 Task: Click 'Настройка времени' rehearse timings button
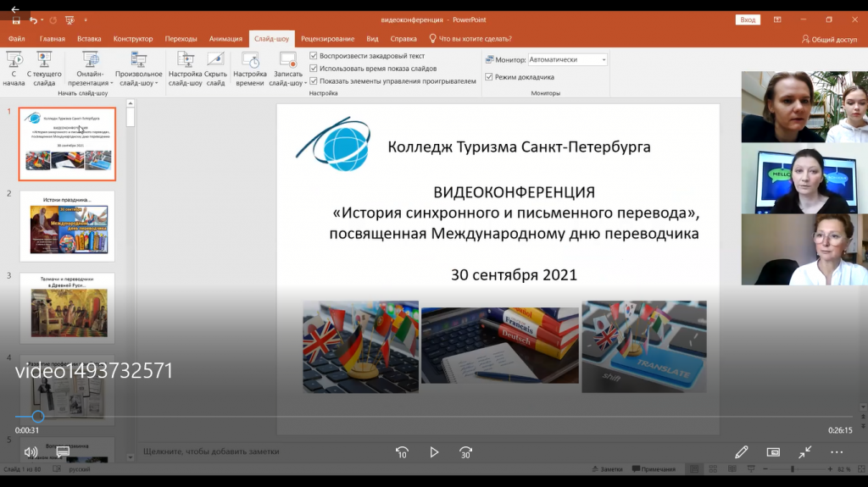pyautogui.click(x=250, y=69)
